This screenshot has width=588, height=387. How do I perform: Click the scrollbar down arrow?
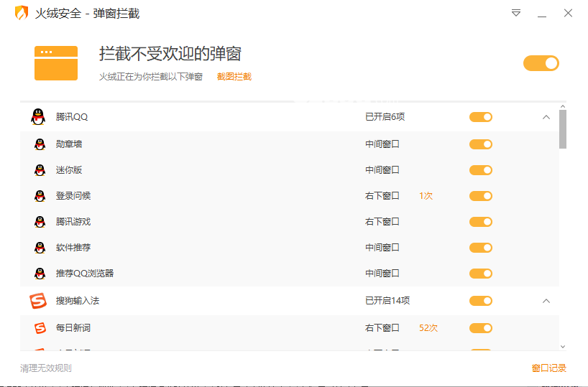tap(563, 347)
